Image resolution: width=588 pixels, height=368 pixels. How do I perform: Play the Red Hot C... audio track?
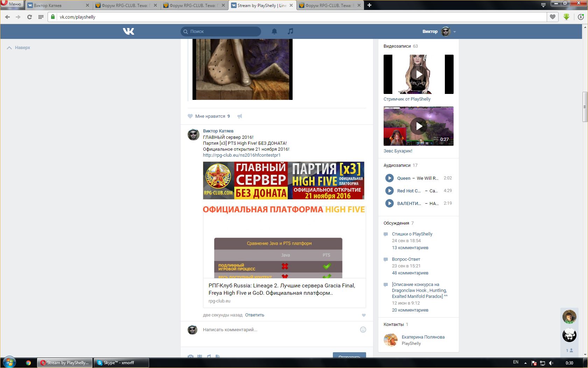tap(389, 191)
